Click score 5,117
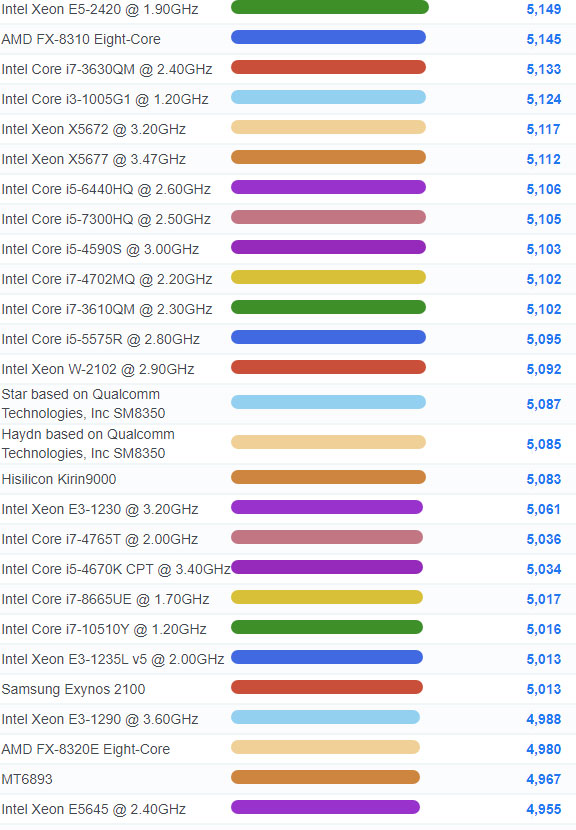576x830 pixels. point(544,129)
